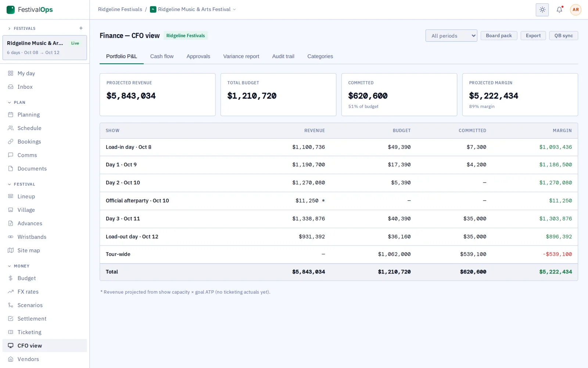Open Comms chat icon

pyautogui.click(x=11, y=155)
